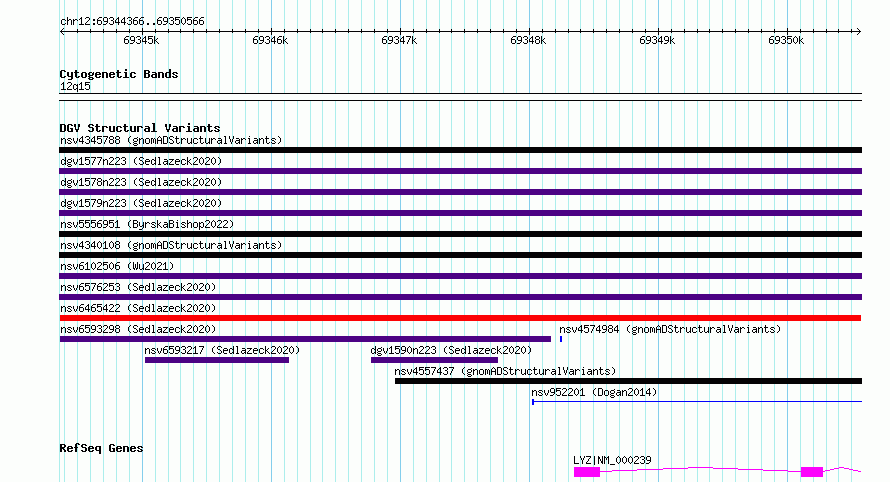Click the 12q15 band label

pyautogui.click(x=75, y=86)
